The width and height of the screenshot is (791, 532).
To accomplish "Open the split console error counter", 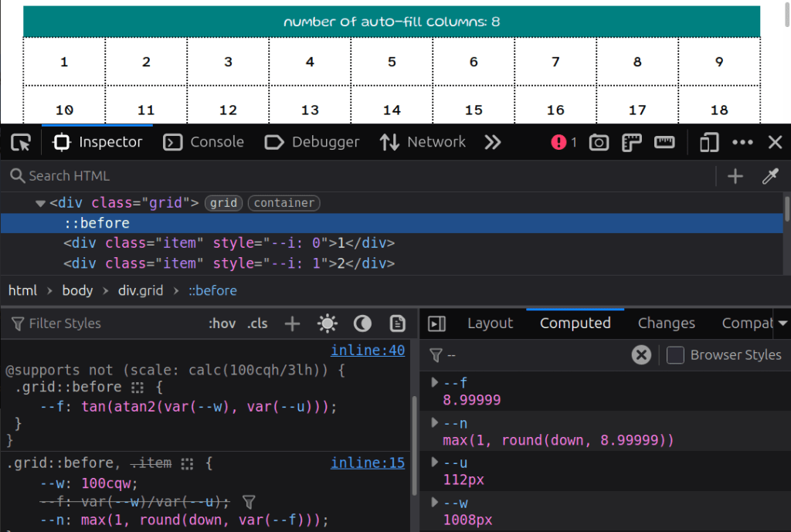I will [563, 142].
